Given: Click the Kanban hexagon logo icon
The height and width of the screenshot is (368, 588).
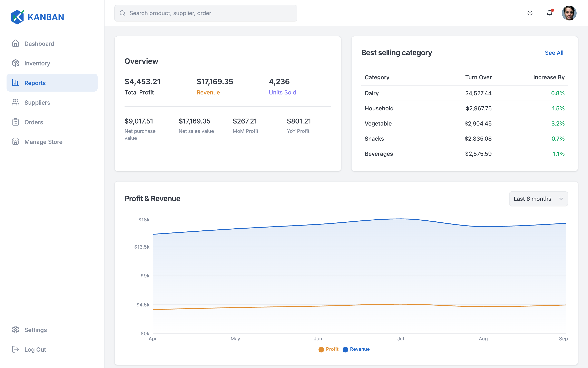Looking at the screenshot, I should (x=17, y=17).
